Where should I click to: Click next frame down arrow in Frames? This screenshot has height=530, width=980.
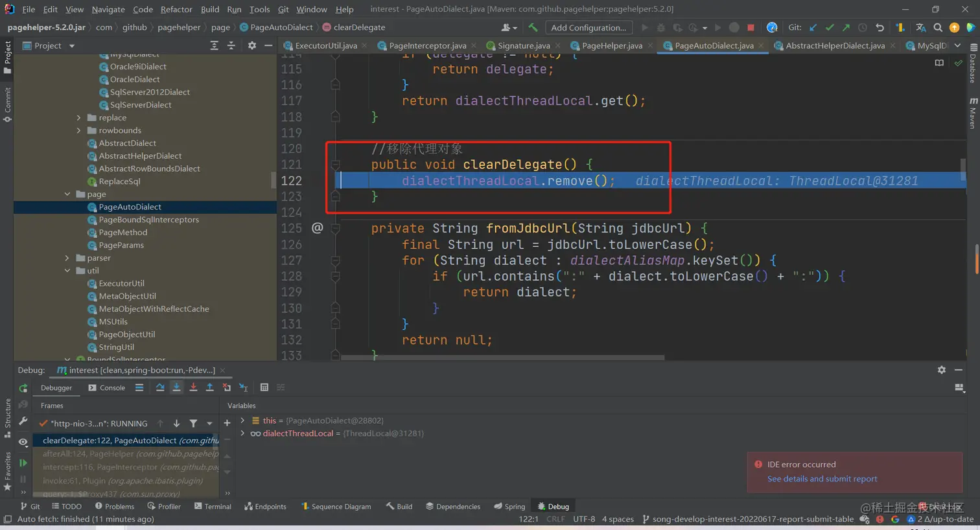pos(176,423)
